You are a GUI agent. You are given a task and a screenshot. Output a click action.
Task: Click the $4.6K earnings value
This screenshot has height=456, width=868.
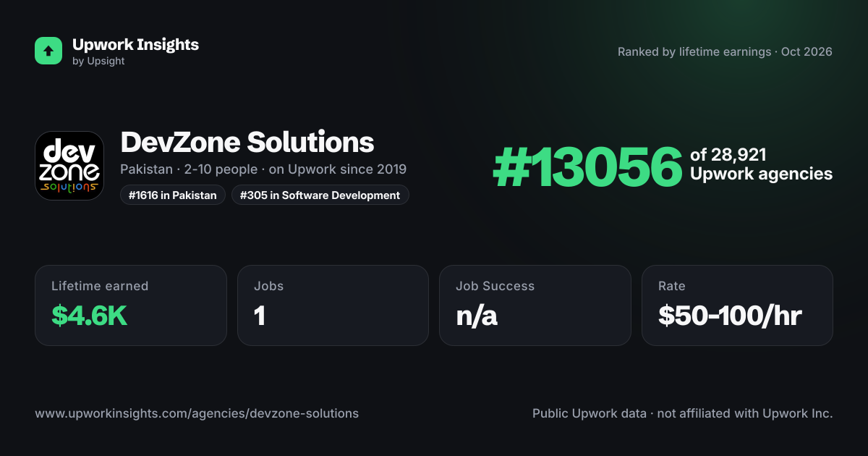click(90, 316)
